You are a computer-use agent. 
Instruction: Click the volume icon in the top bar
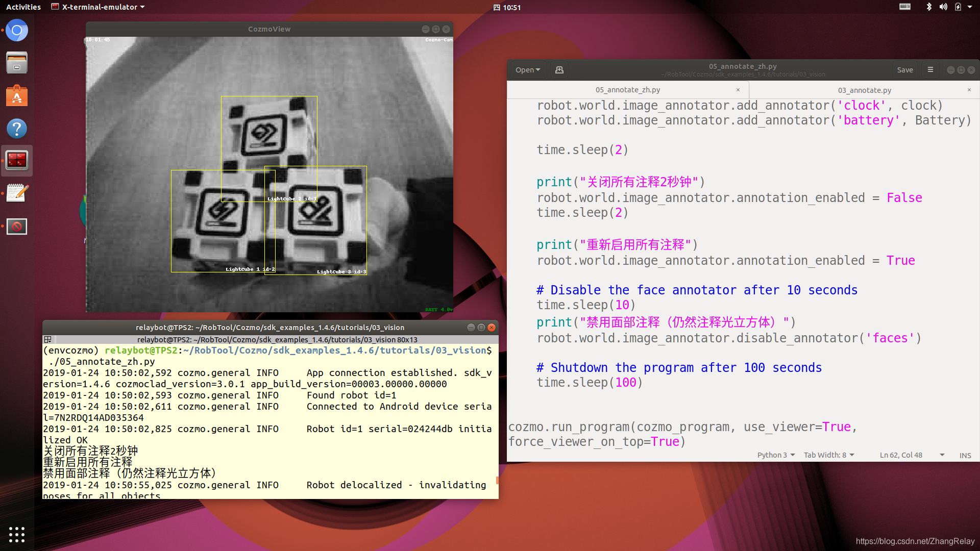(x=943, y=7)
